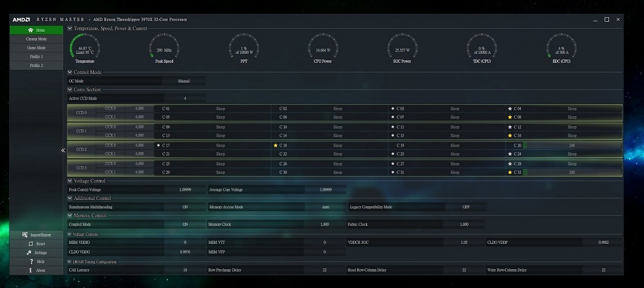The image size is (644, 288).
Task: Click the silver star on core C 04
Action: coord(510,109)
